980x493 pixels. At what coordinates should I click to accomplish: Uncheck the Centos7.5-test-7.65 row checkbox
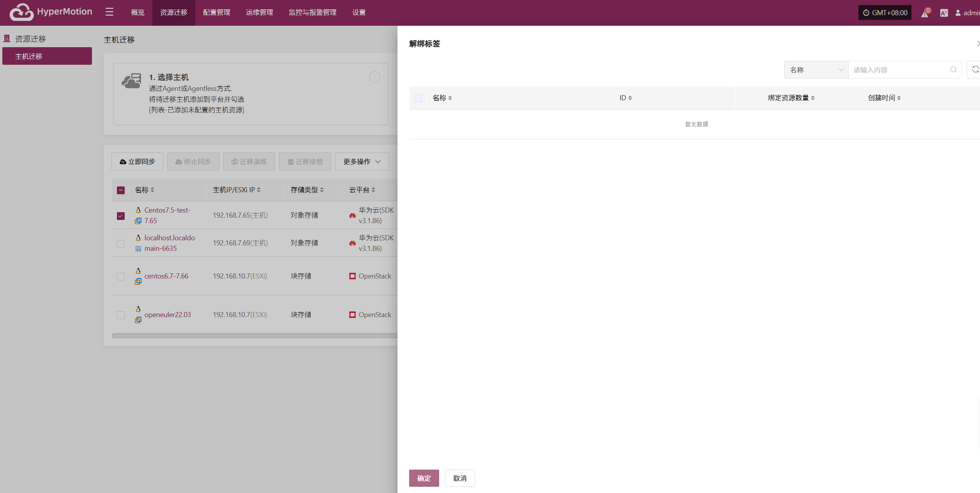[x=121, y=216]
